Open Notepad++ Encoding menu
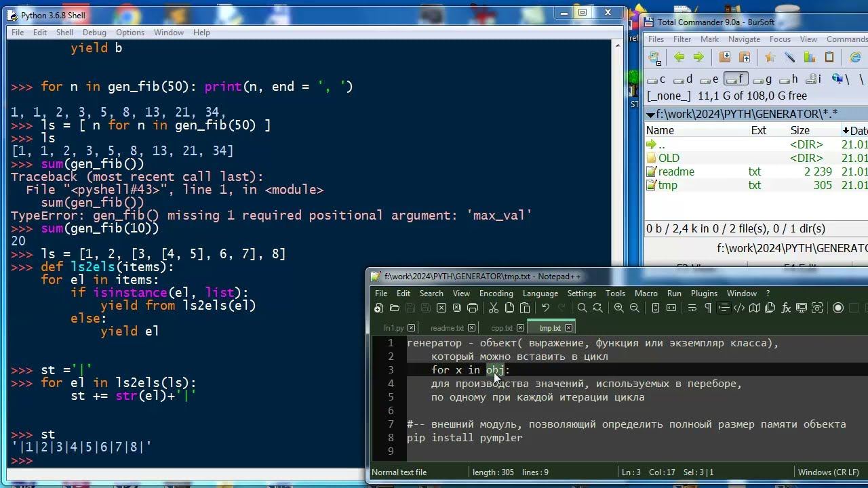Viewport: 868px width, 488px height. click(x=496, y=293)
